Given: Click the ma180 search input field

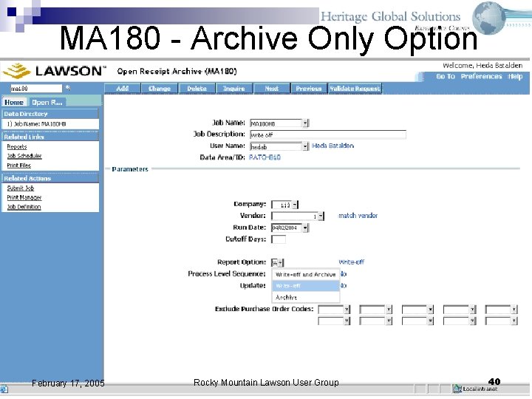Looking at the screenshot, I should point(36,89).
